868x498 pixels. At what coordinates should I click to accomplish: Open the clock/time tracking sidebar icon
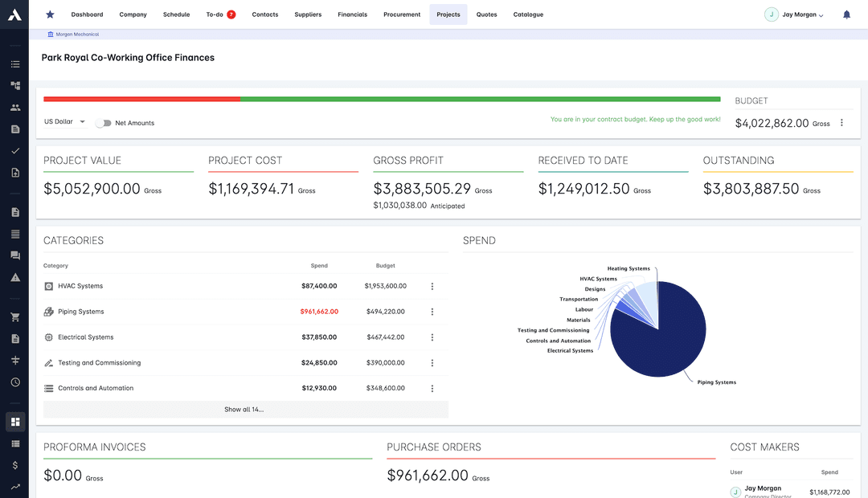14,382
